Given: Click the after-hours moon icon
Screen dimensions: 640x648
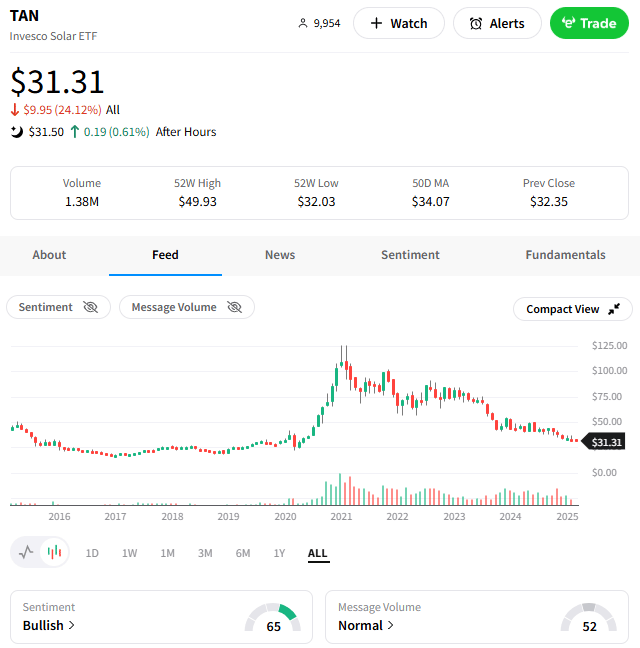Looking at the screenshot, I should click(17, 132).
